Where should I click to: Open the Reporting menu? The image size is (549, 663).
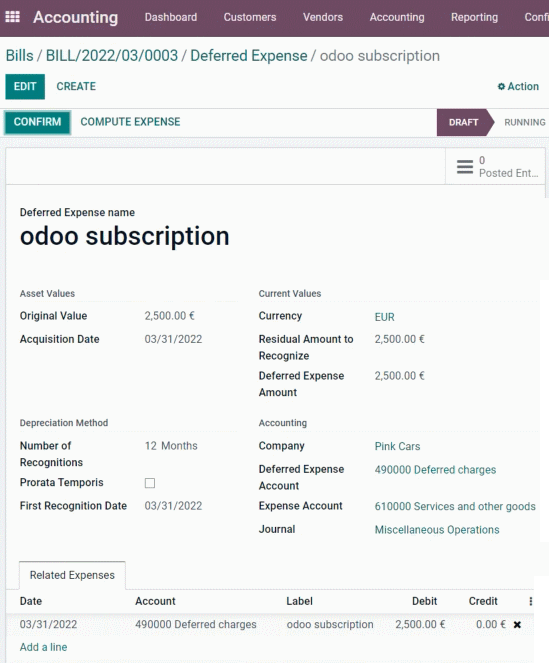474,17
